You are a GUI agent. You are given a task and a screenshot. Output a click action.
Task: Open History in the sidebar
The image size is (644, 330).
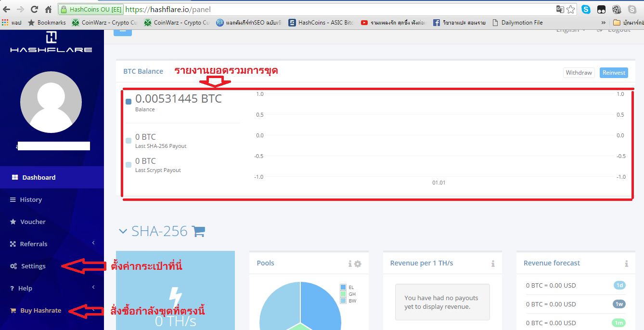coord(52,199)
